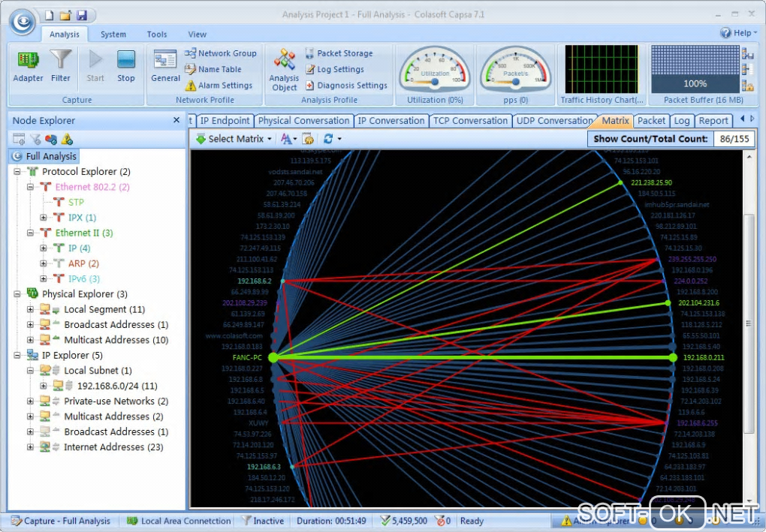Click the Open folder icon in quick toolbar

tap(65, 15)
